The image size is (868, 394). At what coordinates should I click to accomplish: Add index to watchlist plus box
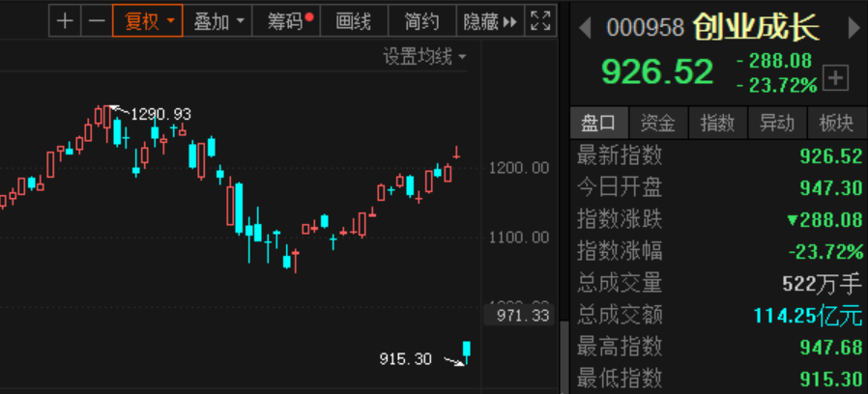[836, 78]
